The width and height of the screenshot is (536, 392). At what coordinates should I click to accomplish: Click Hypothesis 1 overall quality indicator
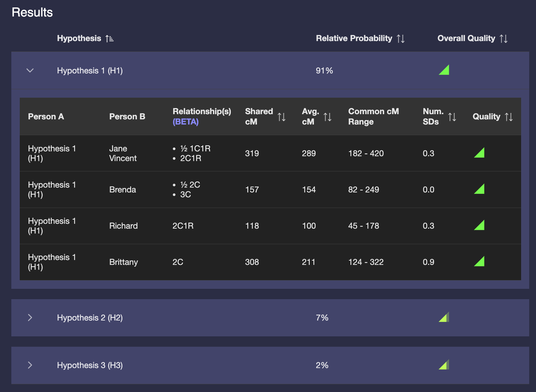click(444, 70)
